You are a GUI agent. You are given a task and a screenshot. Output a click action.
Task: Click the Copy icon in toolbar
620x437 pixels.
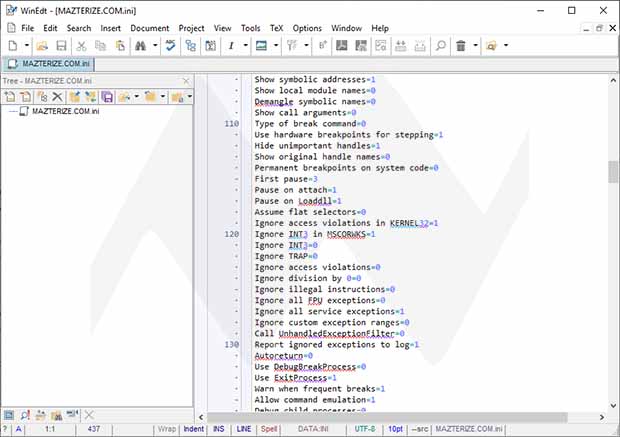[101, 45]
